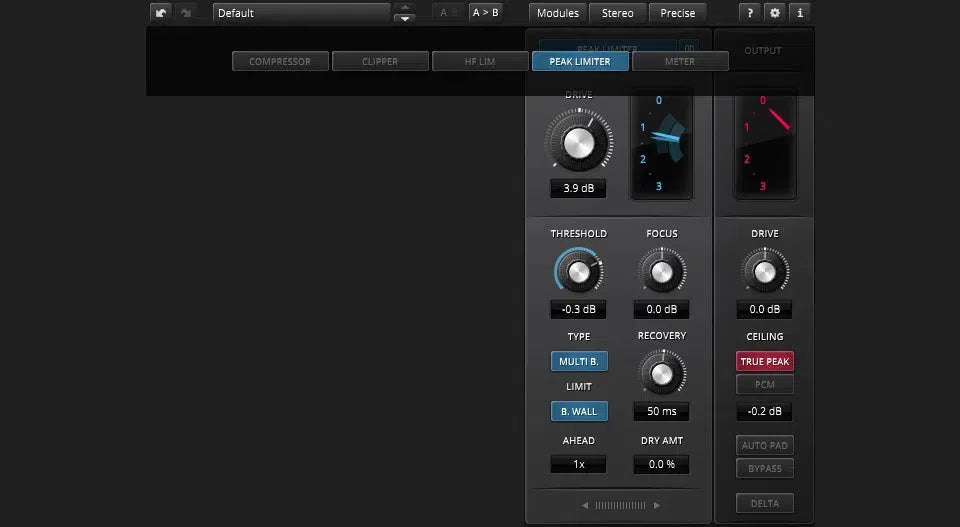Toggle the DELTA monitoring button
Viewport: 960px width, 527px height.
pos(765,503)
